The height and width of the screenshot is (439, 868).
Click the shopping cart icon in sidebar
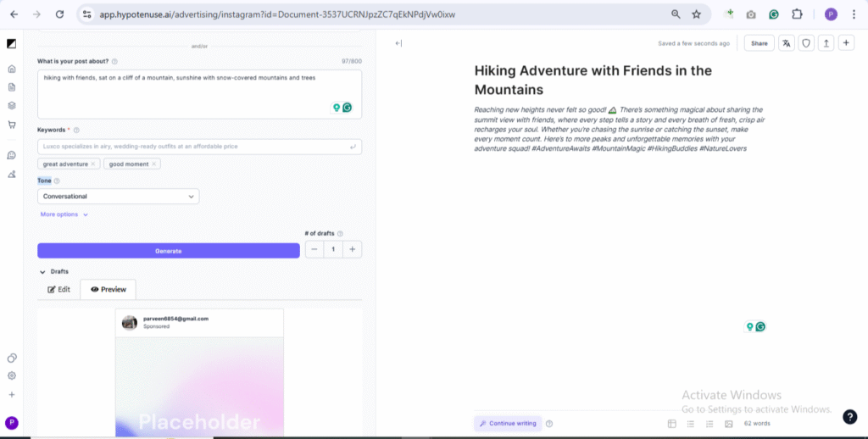coord(12,125)
